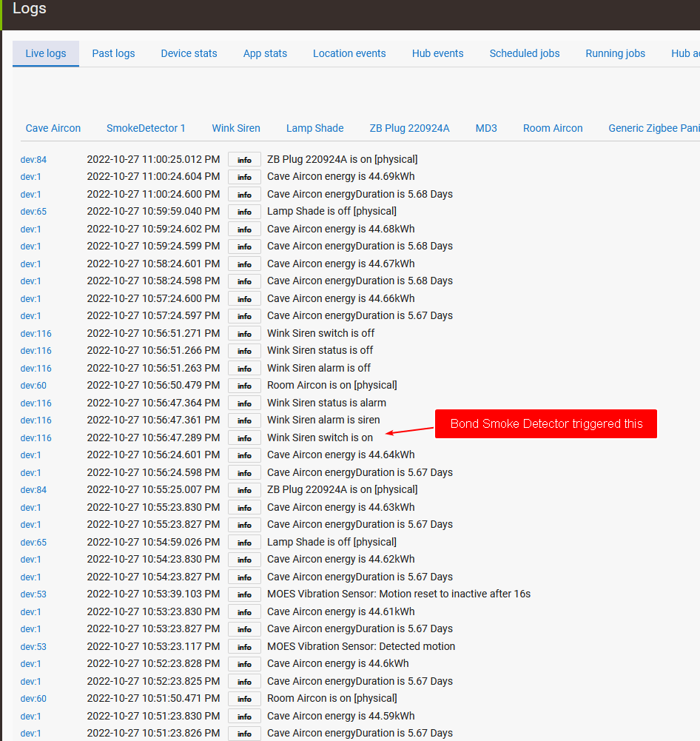Viewport: 700px width, 741px height.
Task: Open the Hub events tab
Action: (x=437, y=53)
